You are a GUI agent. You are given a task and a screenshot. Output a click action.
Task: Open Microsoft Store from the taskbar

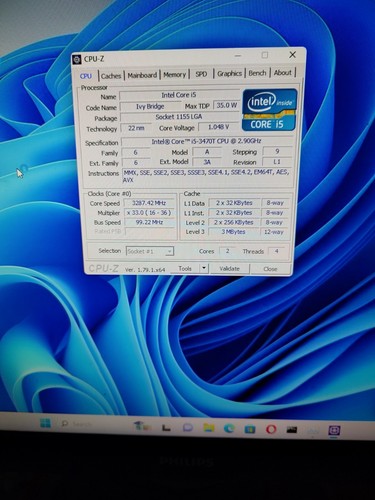pyautogui.click(x=250, y=429)
